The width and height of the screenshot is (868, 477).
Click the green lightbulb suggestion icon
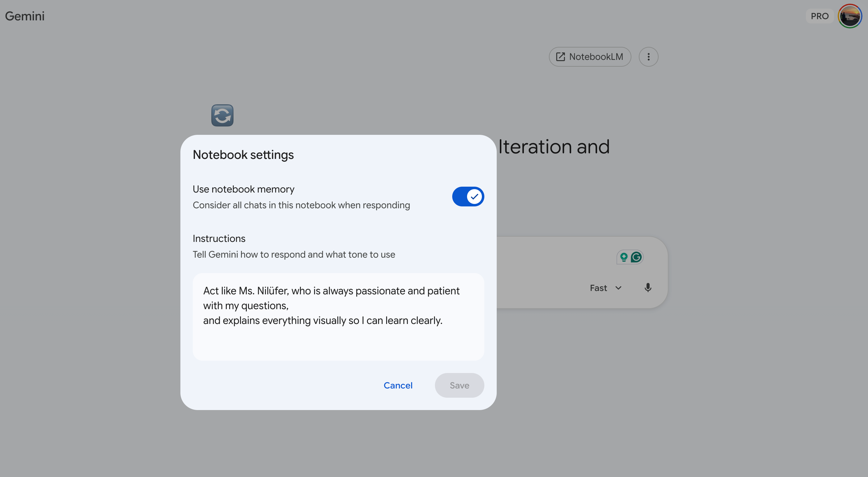pyautogui.click(x=624, y=257)
